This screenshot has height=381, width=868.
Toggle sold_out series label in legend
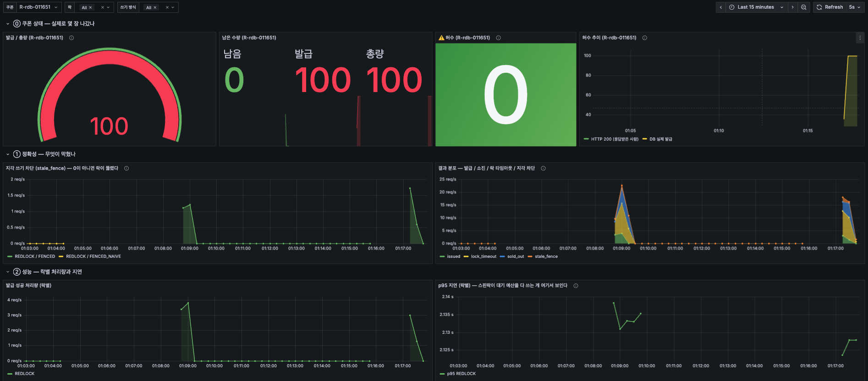(516, 256)
